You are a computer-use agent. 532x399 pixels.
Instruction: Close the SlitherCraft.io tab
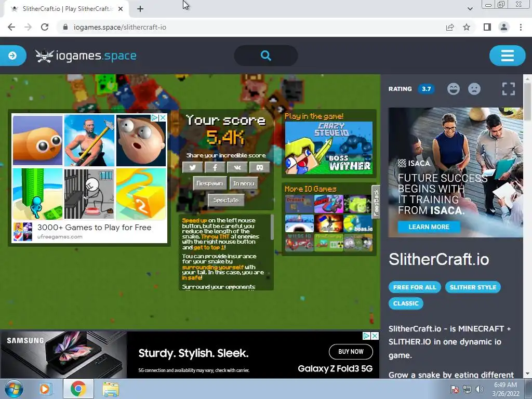coord(121,9)
